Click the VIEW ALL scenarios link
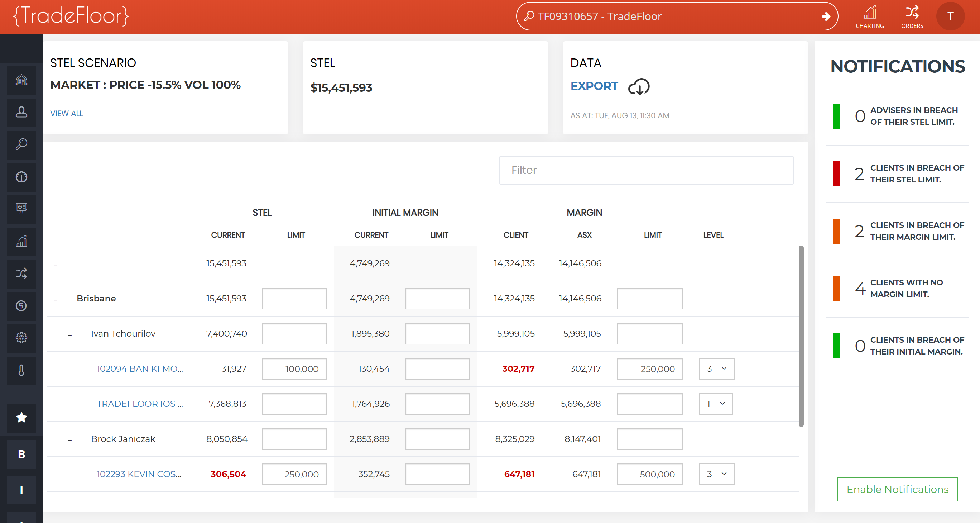 [67, 113]
